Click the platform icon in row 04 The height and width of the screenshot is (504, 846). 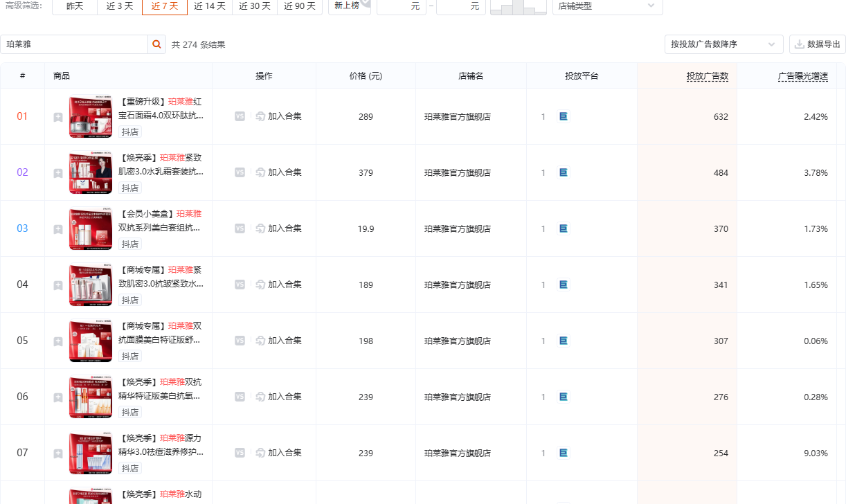coord(564,285)
